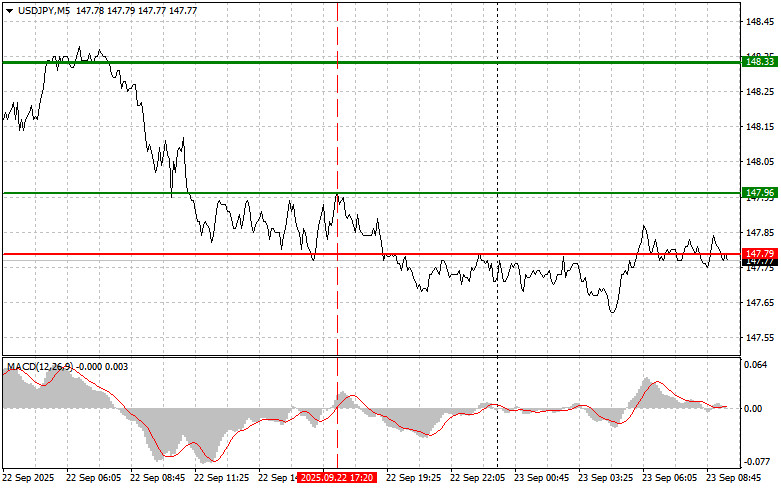Click the 23 Sep 08:45 time axis label
The width and height of the screenshot is (781, 489).
pyautogui.click(x=734, y=478)
